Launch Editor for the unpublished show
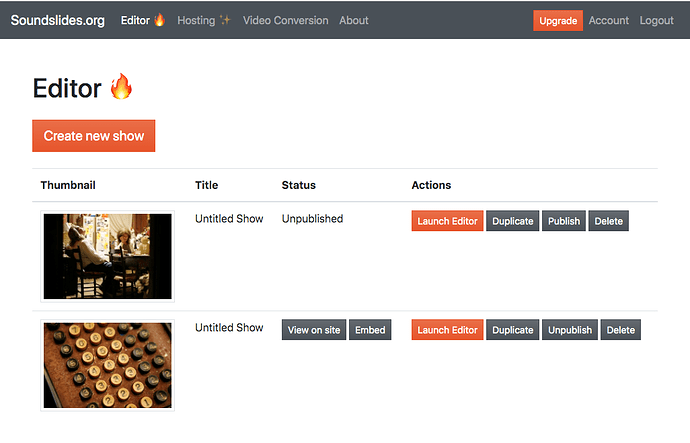 coord(447,221)
